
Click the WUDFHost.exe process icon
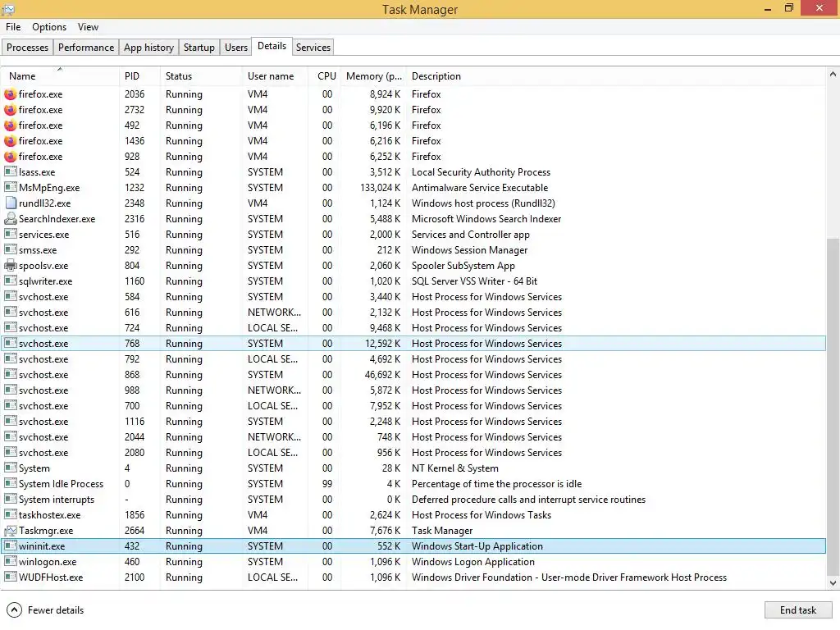pos(10,577)
